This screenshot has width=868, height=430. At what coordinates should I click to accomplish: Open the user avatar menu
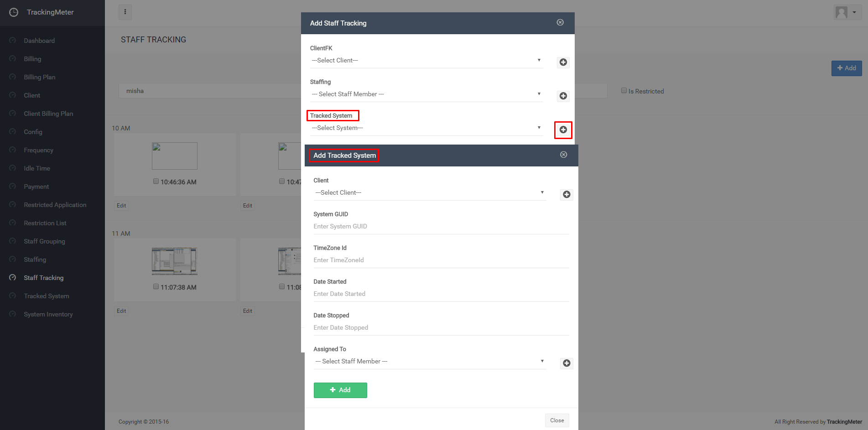pos(847,12)
